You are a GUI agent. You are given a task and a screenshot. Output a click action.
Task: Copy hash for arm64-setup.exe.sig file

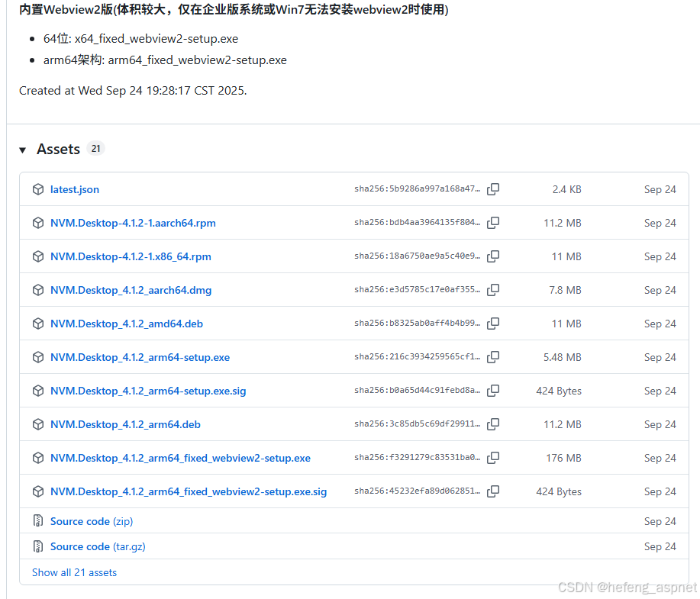click(493, 391)
